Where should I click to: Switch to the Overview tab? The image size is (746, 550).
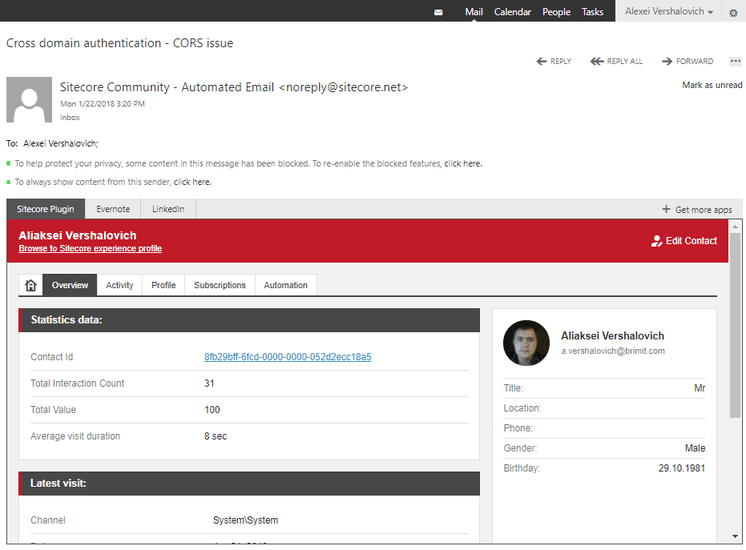pos(70,285)
